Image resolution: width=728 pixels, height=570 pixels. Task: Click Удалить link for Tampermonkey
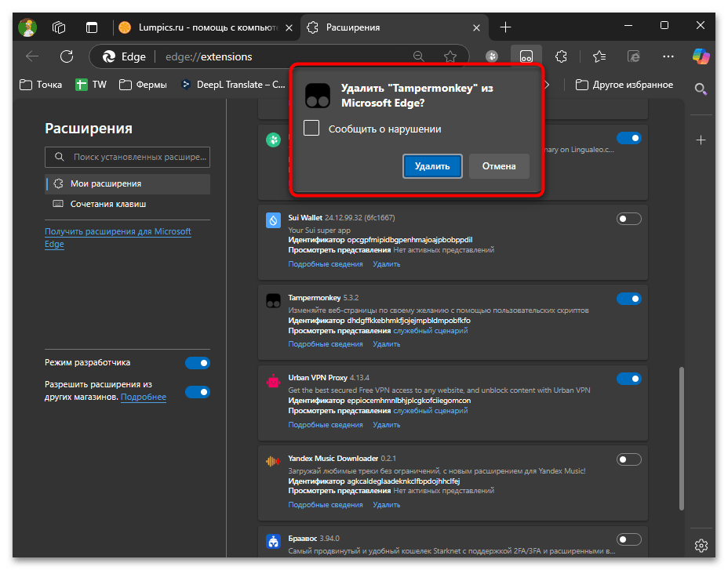click(386, 344)
